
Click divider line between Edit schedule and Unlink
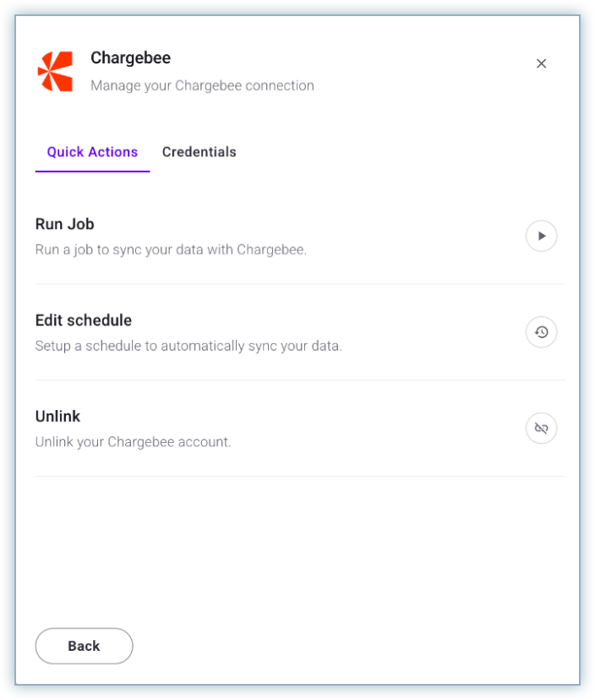(299, 380)
